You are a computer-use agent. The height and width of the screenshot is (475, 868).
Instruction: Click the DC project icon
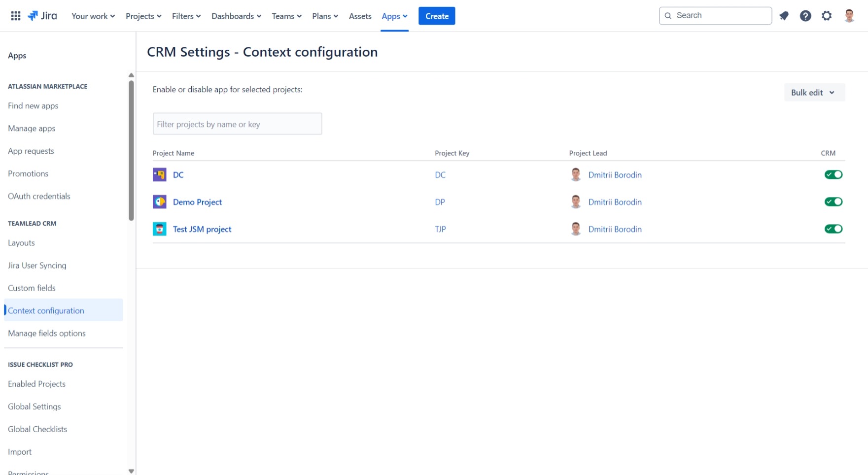click(159, 174)
